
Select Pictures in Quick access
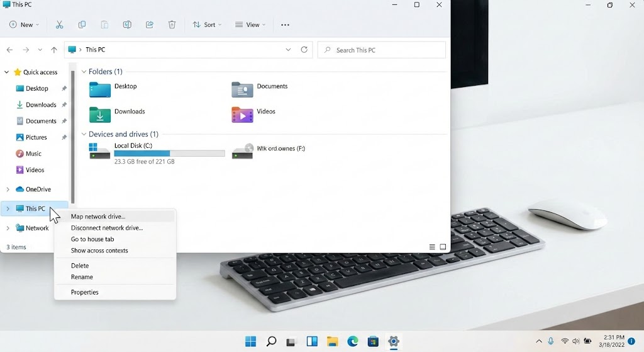pos(31,137)
